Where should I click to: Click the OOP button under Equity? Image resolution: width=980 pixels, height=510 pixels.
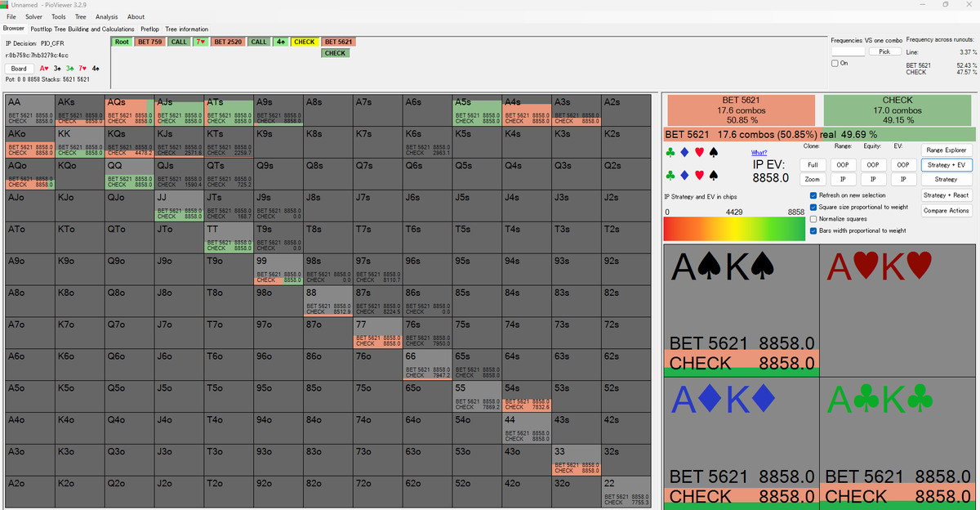click(873, 164)
